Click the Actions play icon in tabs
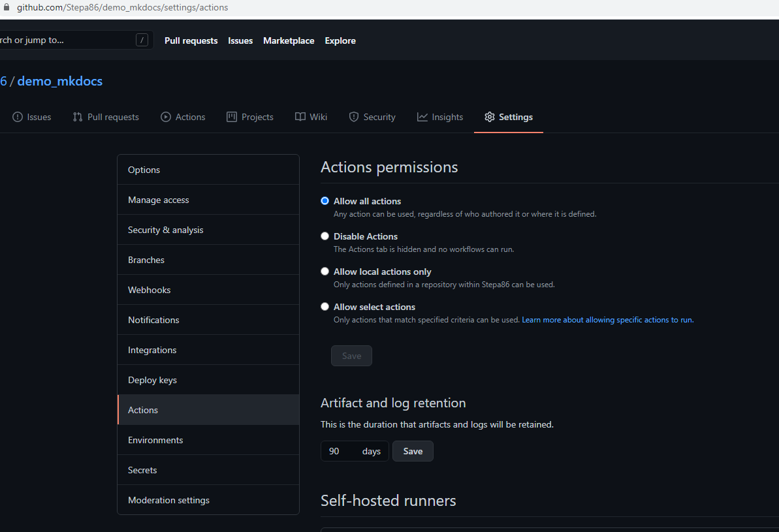Viewport: 779px width, 532px height. pos(166,117)
